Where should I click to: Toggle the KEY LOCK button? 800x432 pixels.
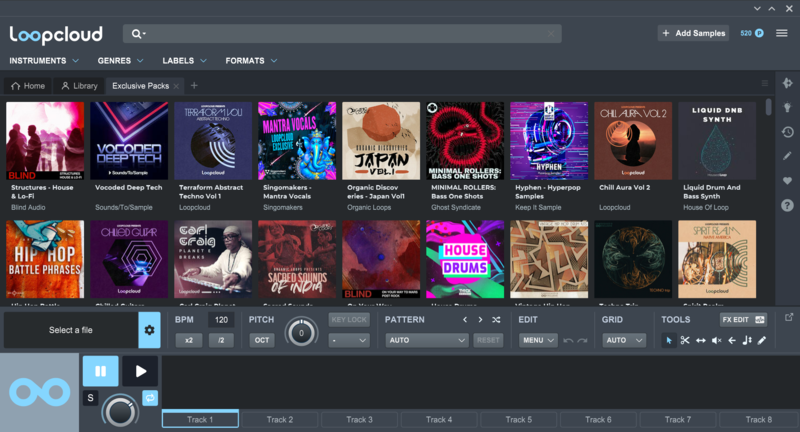pyautogui.click(x=349, y=320)
